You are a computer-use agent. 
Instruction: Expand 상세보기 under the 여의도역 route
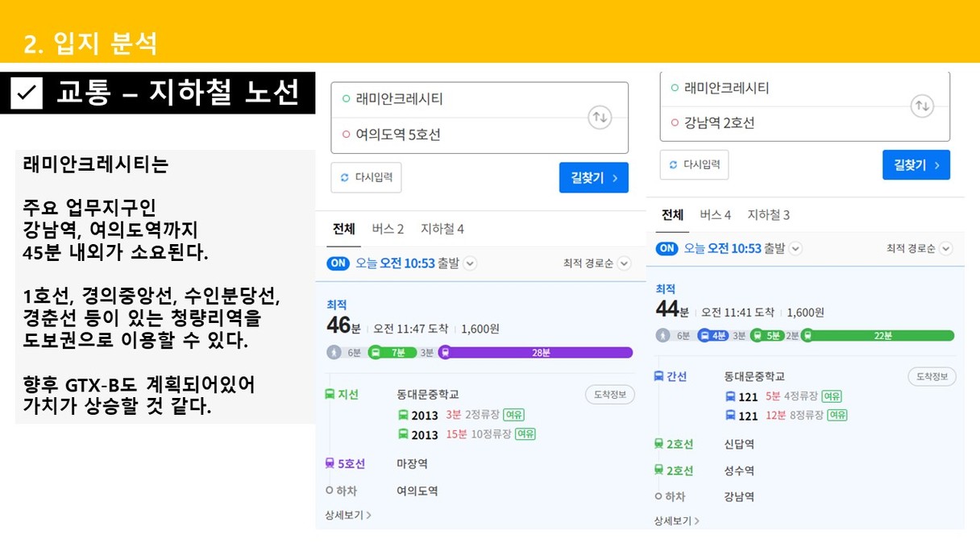[348, 515]
